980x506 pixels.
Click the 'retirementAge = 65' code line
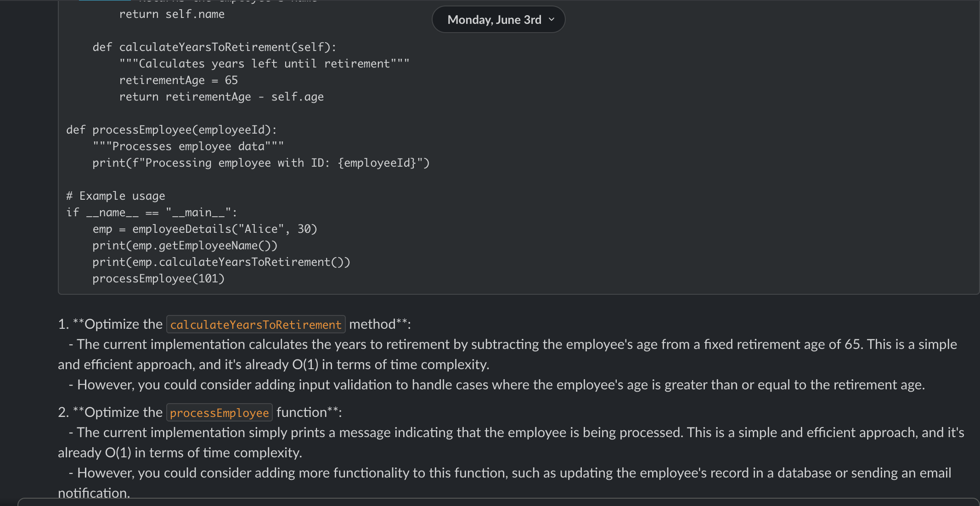pyautogui.click(x=178, y=80)
